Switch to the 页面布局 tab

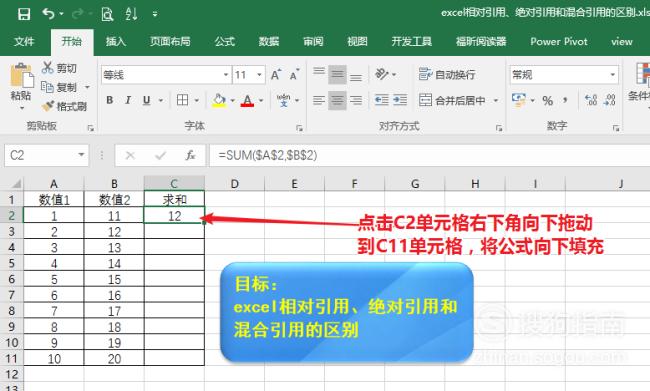click(170, 41)
